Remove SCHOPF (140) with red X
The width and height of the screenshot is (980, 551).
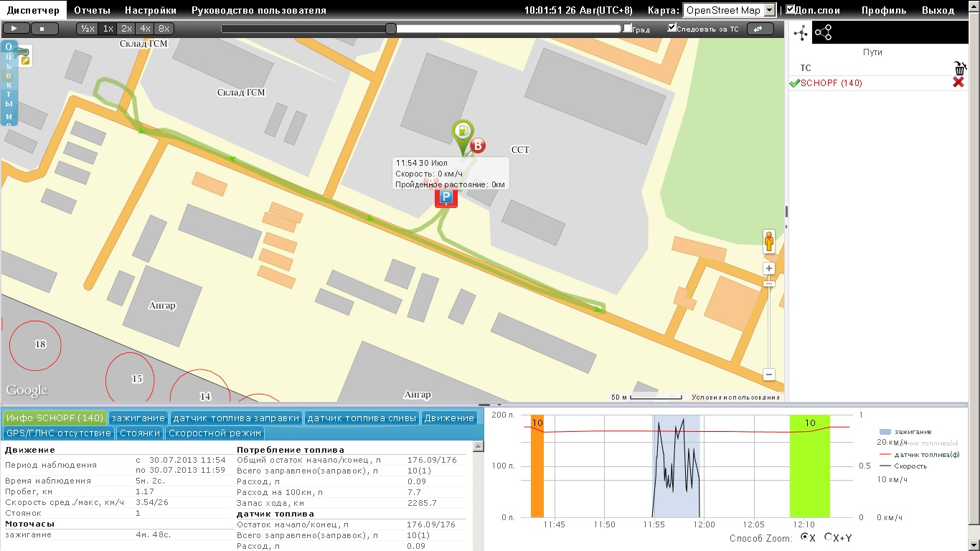[958, 83]
